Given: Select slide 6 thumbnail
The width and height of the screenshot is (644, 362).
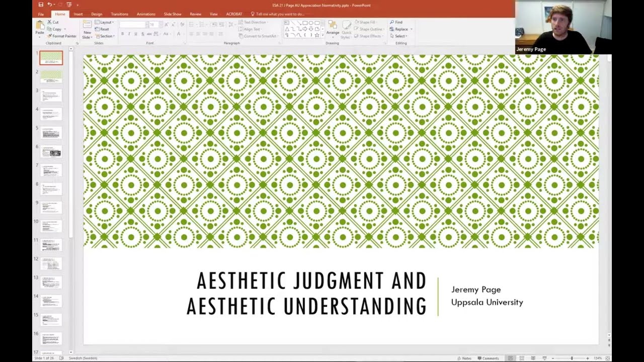Looking at the screenshot, I should tap(51, 151).
